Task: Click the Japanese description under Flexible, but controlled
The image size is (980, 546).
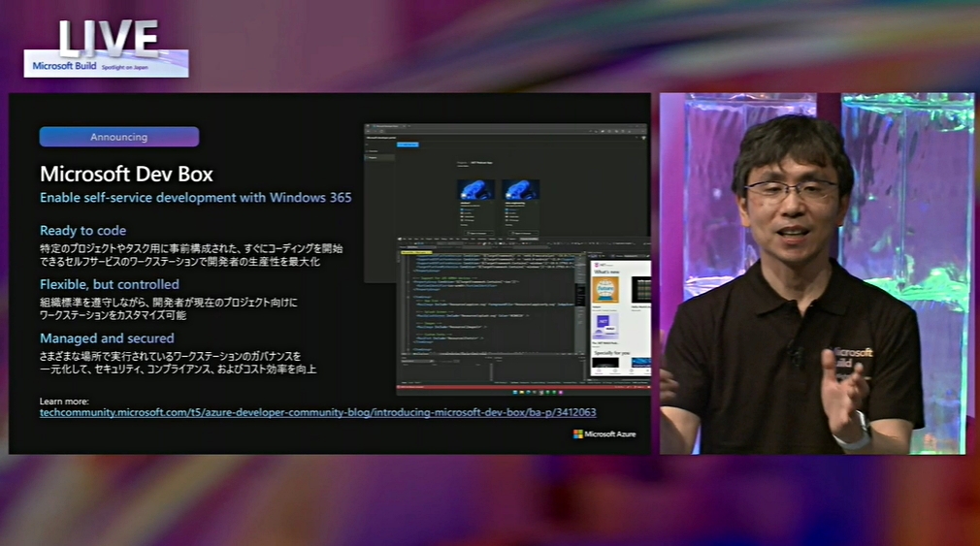Action: pyautogui.click(x=169, y=308)
